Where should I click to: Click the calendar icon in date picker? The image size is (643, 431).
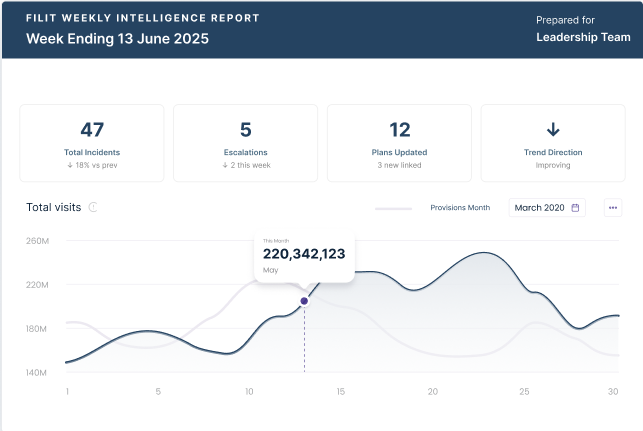tap(575, 208)
